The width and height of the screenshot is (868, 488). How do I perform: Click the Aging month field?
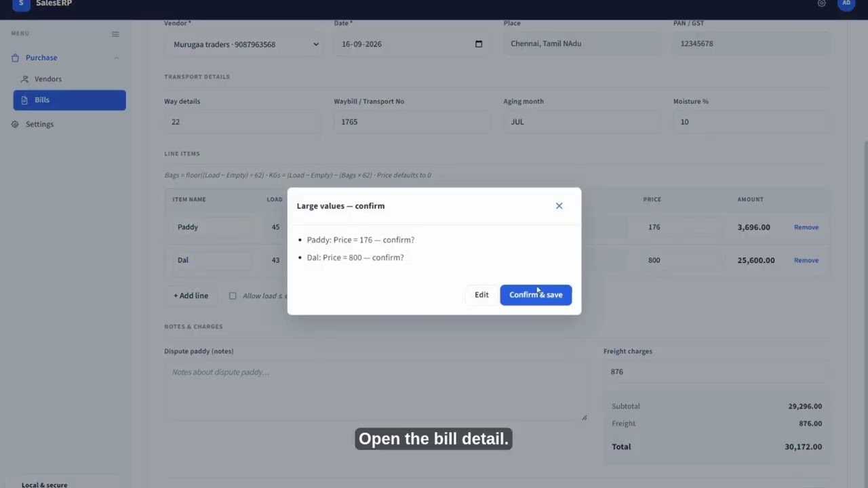tap(583, 122)
